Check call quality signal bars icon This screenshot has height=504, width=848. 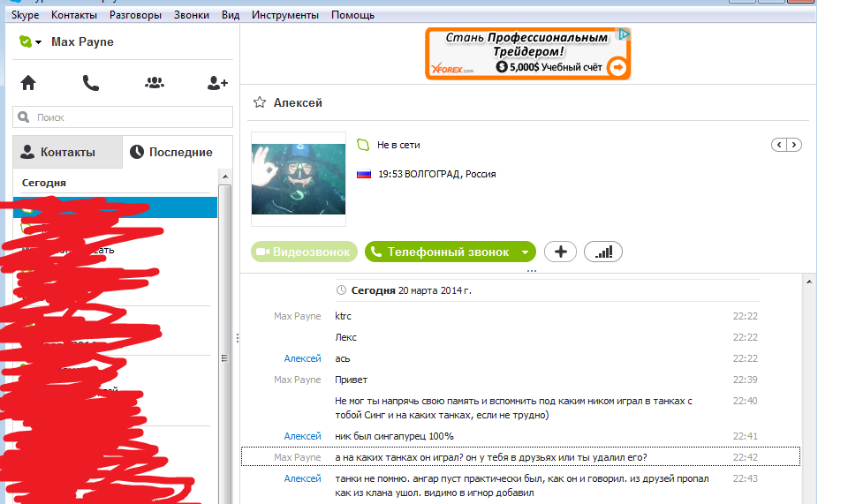tap(603, 252)
